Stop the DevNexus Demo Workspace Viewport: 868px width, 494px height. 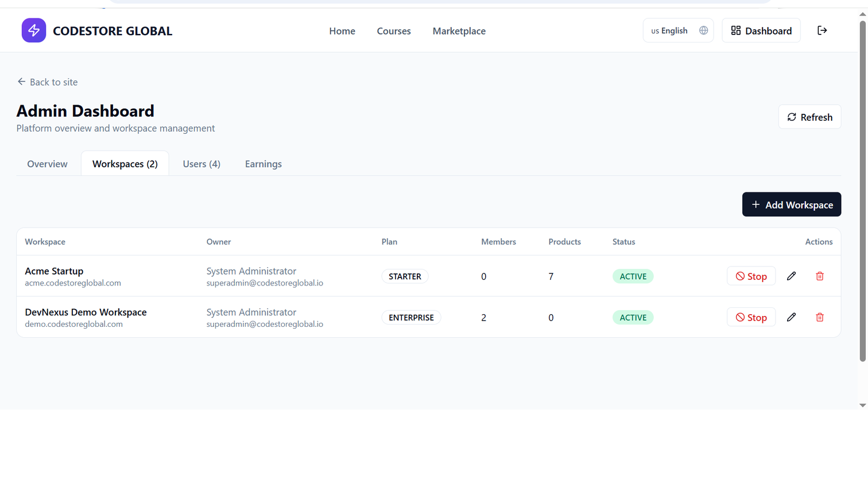[751, 317]
